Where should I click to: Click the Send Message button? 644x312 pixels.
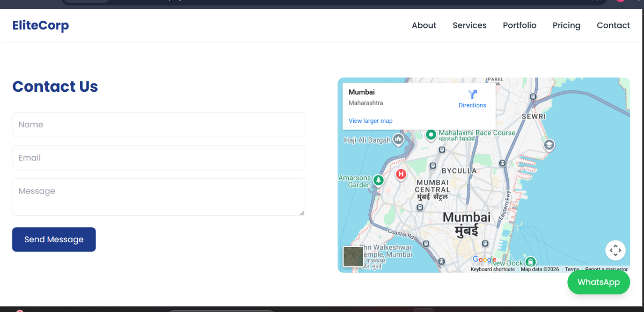(x=54, y=240)
